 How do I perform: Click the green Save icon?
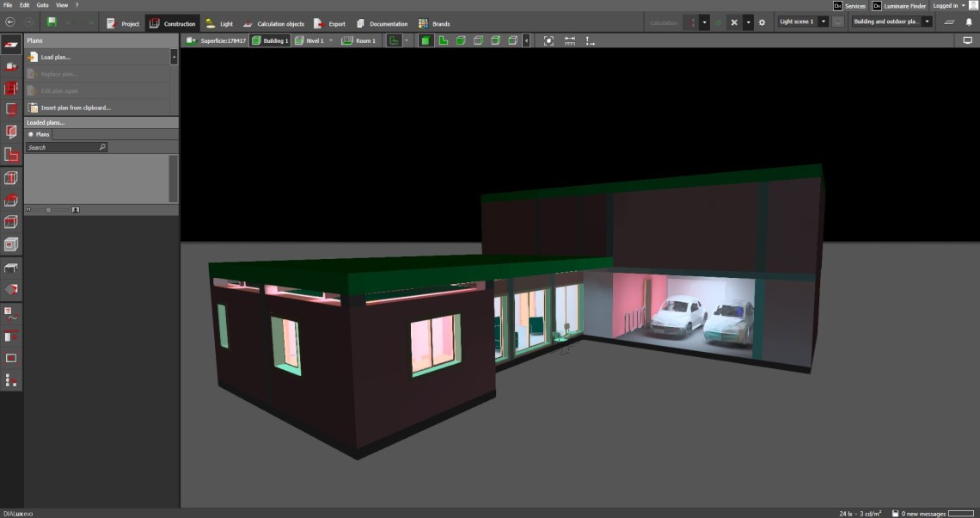(52, 22)
